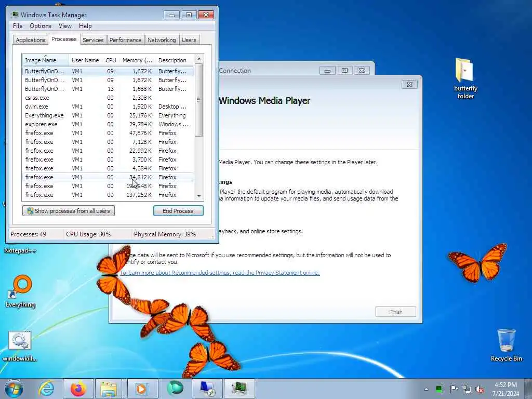Switch to the Services tab
The image size is (532, 399).
[x=93, y=40]
